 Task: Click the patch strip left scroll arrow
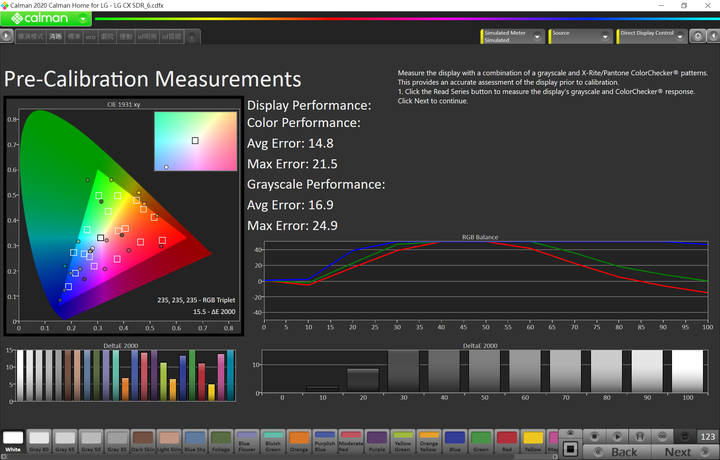click(x=3, y=457)
